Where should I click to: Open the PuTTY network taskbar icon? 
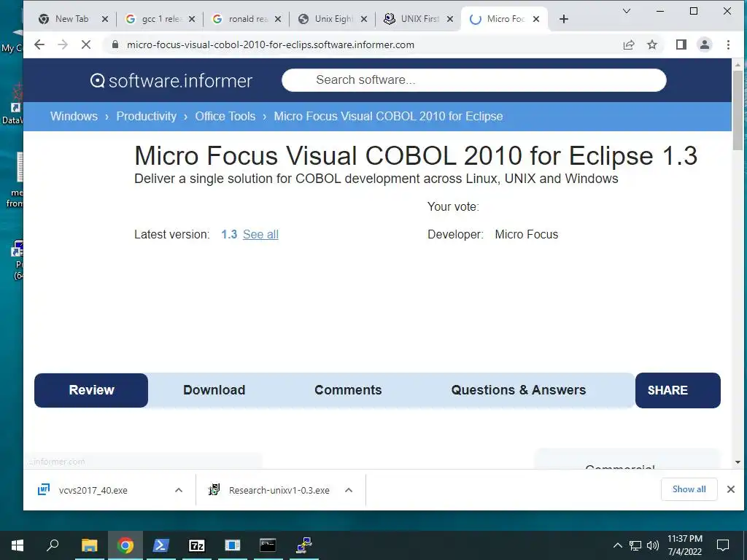pos(303,545)
